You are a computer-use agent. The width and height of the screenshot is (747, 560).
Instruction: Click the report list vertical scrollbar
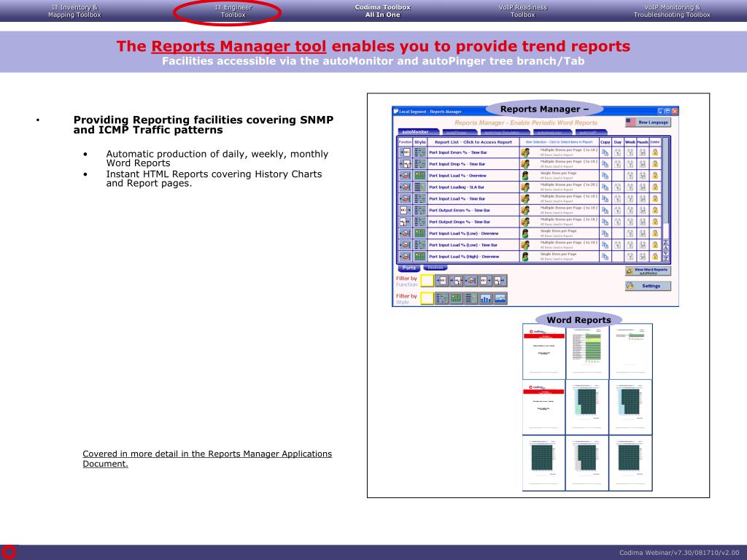click(666, 181)
